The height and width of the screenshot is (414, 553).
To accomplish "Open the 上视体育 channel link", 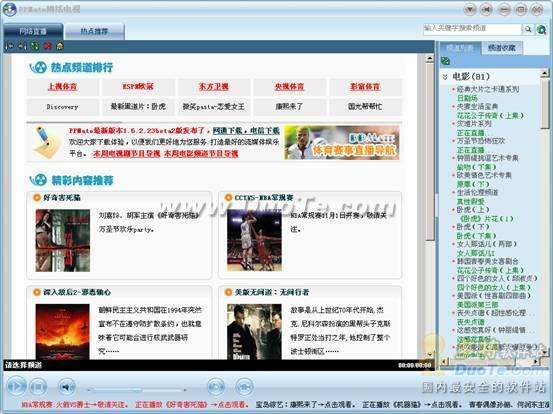I will click(62, 87).
